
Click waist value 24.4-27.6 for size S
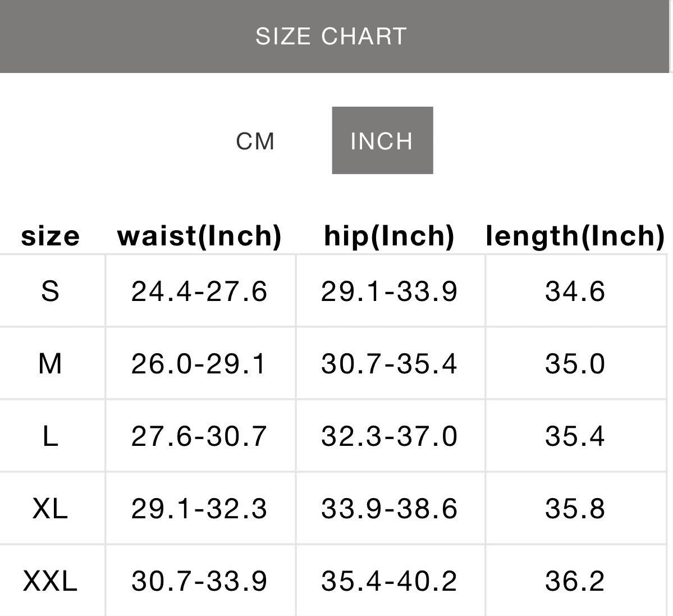point(199,291)
